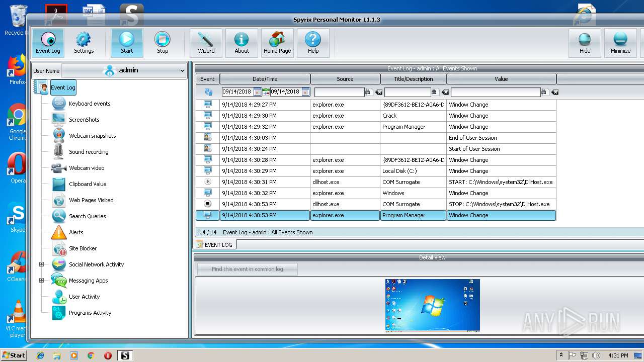
Task: Open Opera from the taskbar
Action: pos(108,355)
